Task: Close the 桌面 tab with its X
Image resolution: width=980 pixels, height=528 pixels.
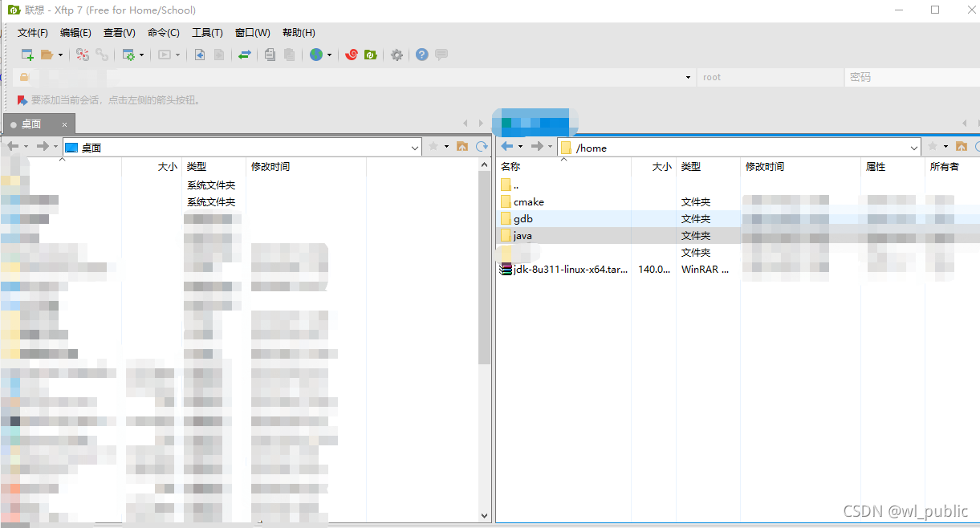Action: pos(65,124)
